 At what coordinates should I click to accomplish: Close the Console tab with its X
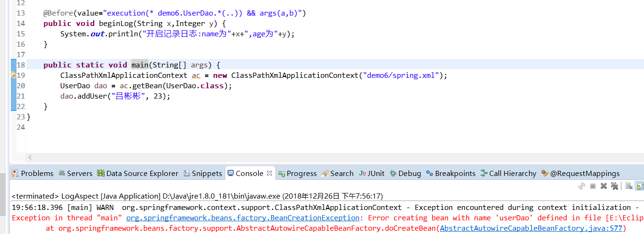pos(270,173)
